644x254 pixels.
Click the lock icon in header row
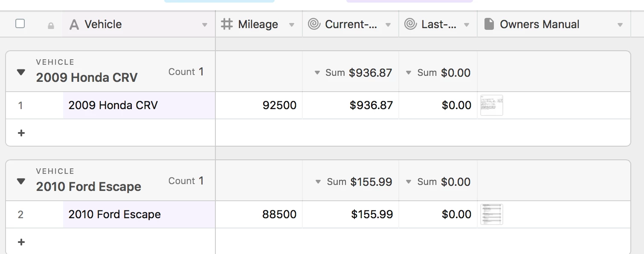coord(51,26)
